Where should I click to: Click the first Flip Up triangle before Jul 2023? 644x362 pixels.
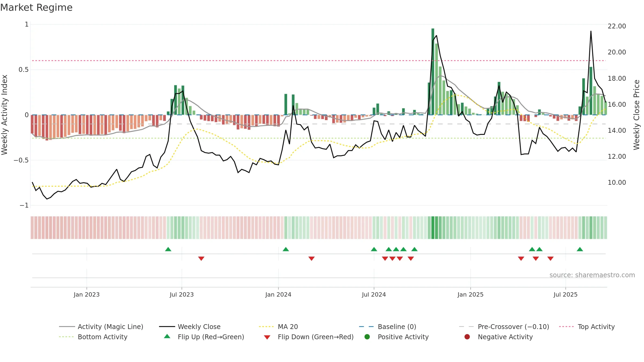pos(168,249)
